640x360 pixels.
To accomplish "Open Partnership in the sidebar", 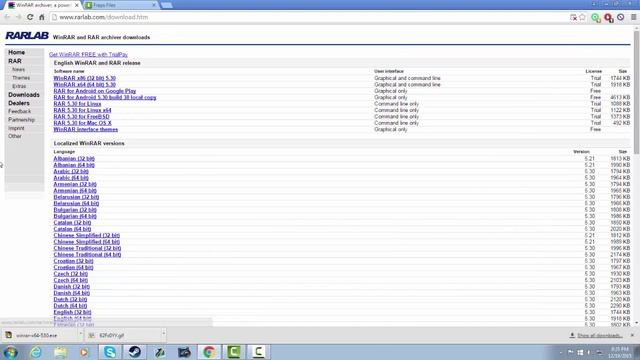I will click(x=21, y=120).
